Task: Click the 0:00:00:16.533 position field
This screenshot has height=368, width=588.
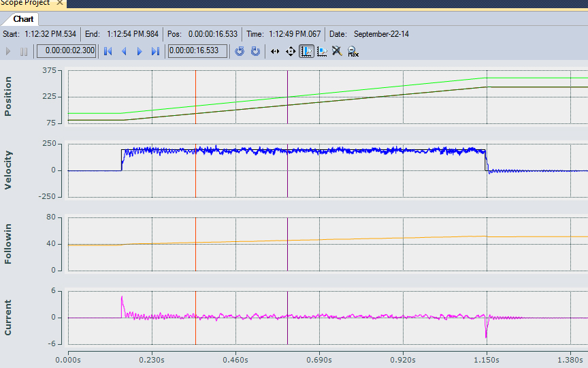Action: [x=197, y=51]
